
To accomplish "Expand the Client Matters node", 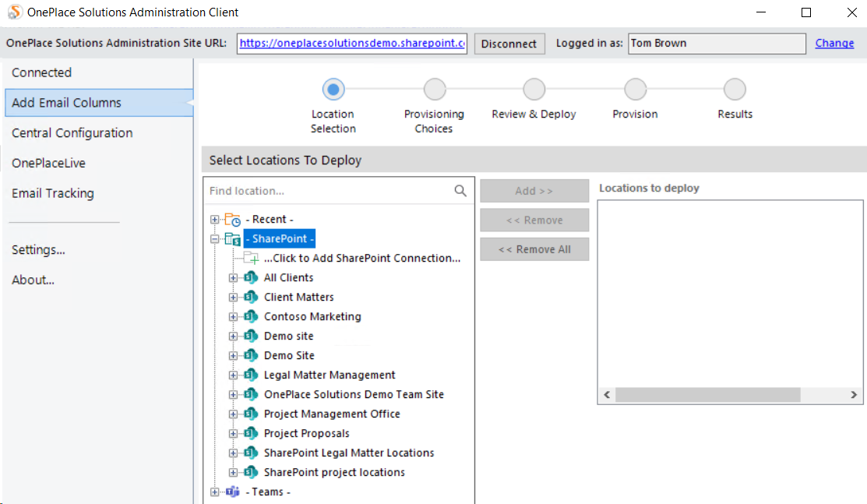I will pyautogui.click(x=234, y=297).
